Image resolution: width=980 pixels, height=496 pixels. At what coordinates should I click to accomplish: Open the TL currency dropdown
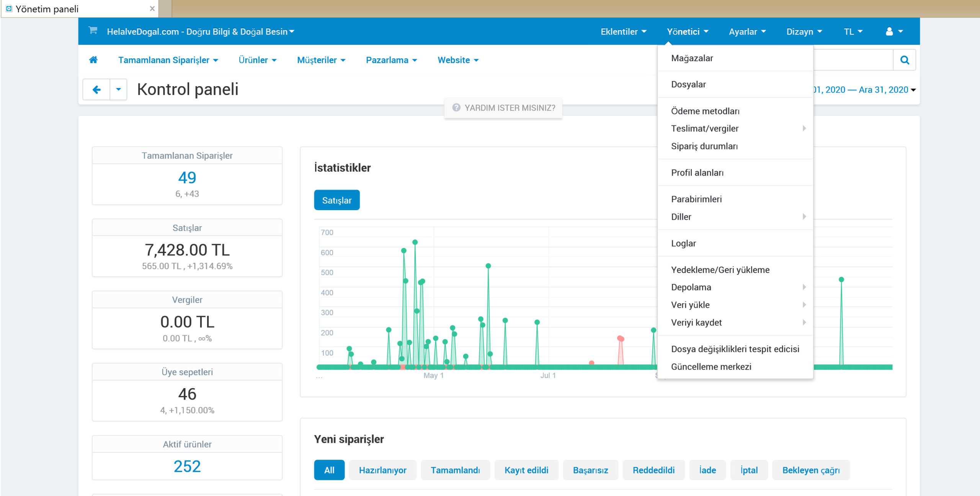(853, 32)
